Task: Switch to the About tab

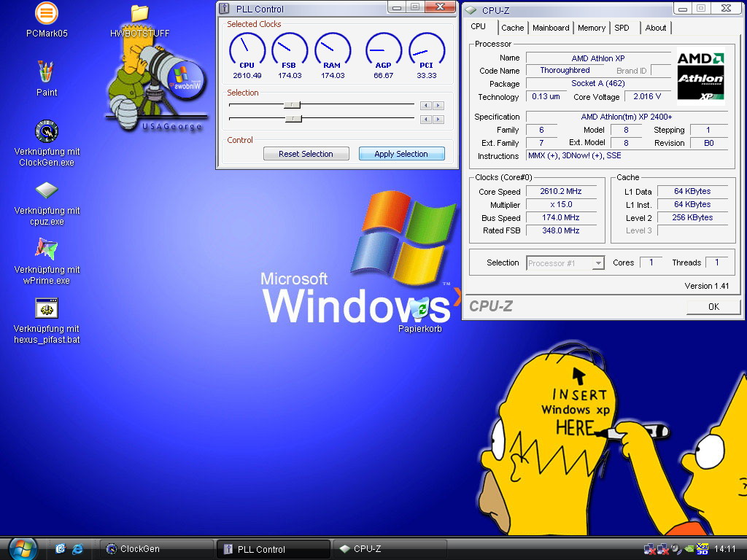Action: pos(656,28)
